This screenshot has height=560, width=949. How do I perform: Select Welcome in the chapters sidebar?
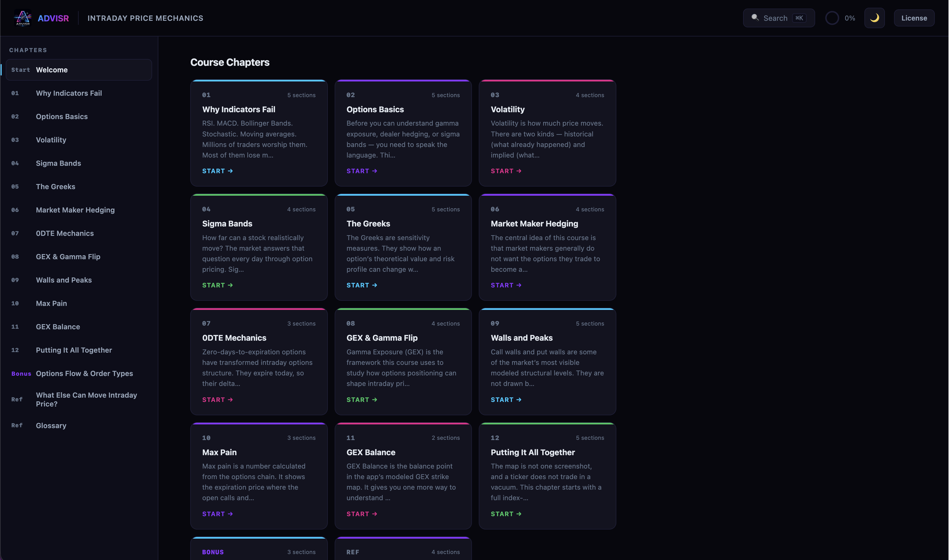click(x=79, y=70)
